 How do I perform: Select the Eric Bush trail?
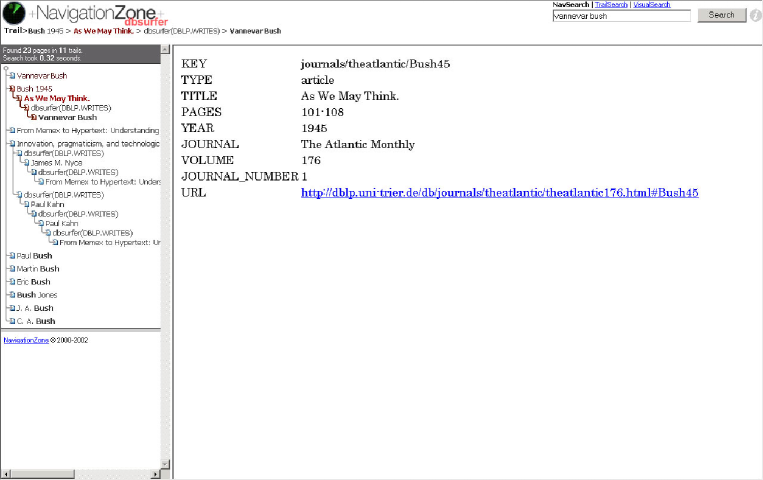coord(33,282)
